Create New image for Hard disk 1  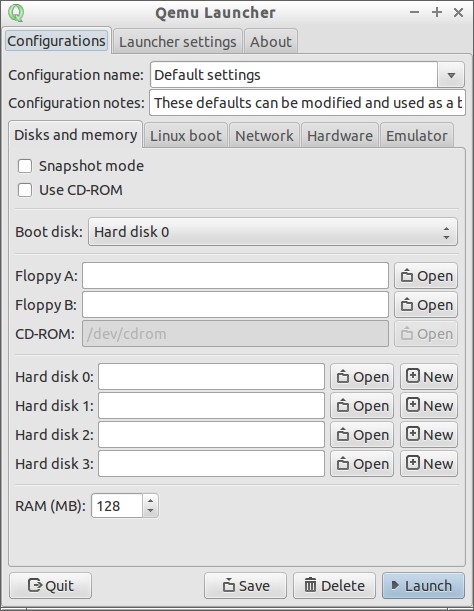tap(429, 406)
